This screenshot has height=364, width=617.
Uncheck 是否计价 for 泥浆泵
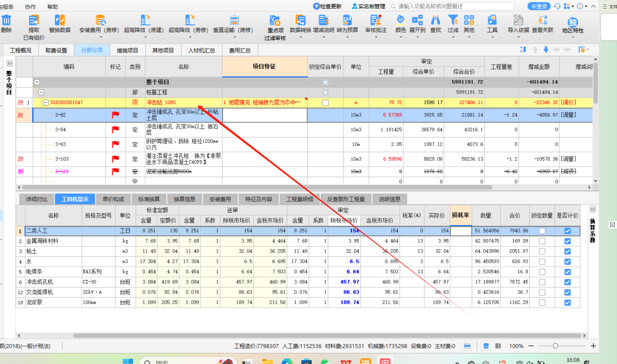pos(567,302)
